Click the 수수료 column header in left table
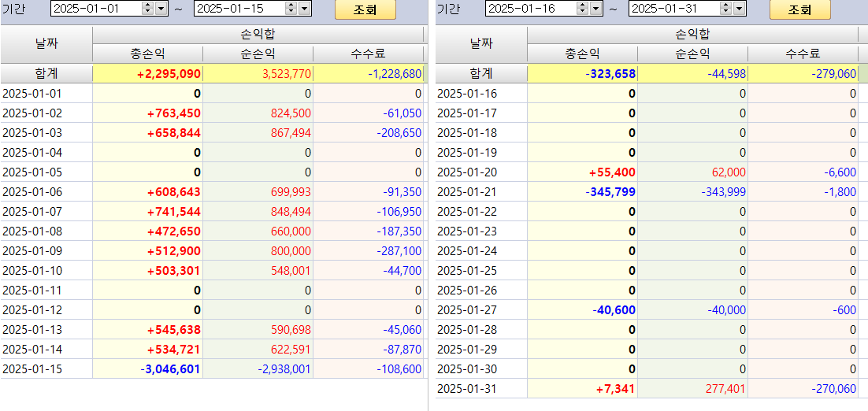Screen dimensions: 868x411 tap(368, 54)
